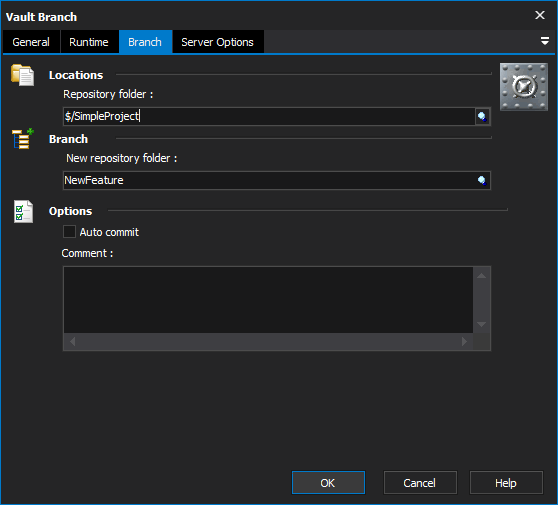Click the vault safe icon

(x=523, y=87)
